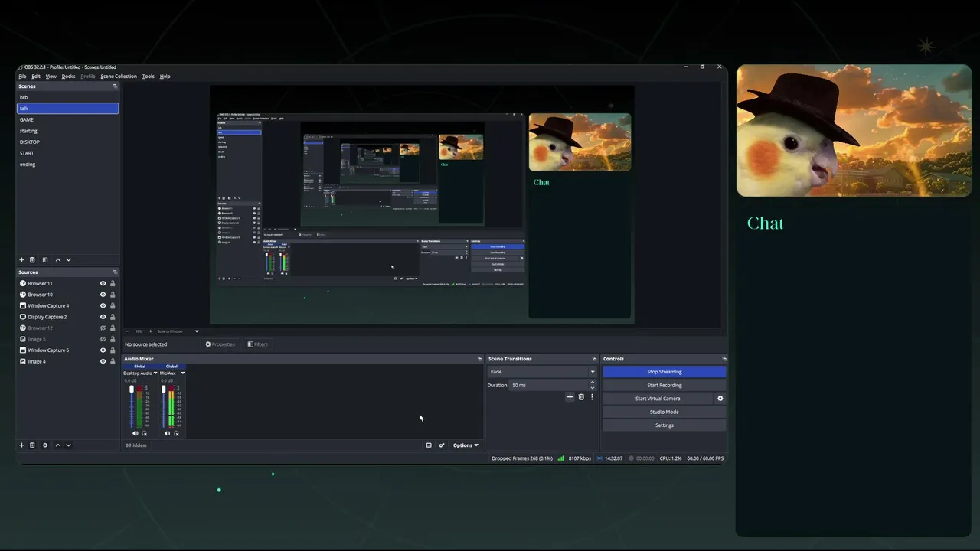Toggle the lock on Image 4 source

tap(113, 361)
